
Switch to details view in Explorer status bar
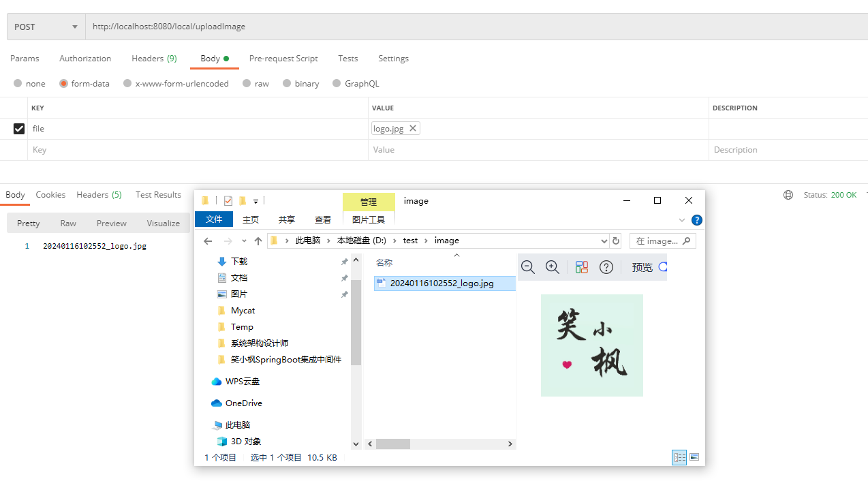[679, 457]
